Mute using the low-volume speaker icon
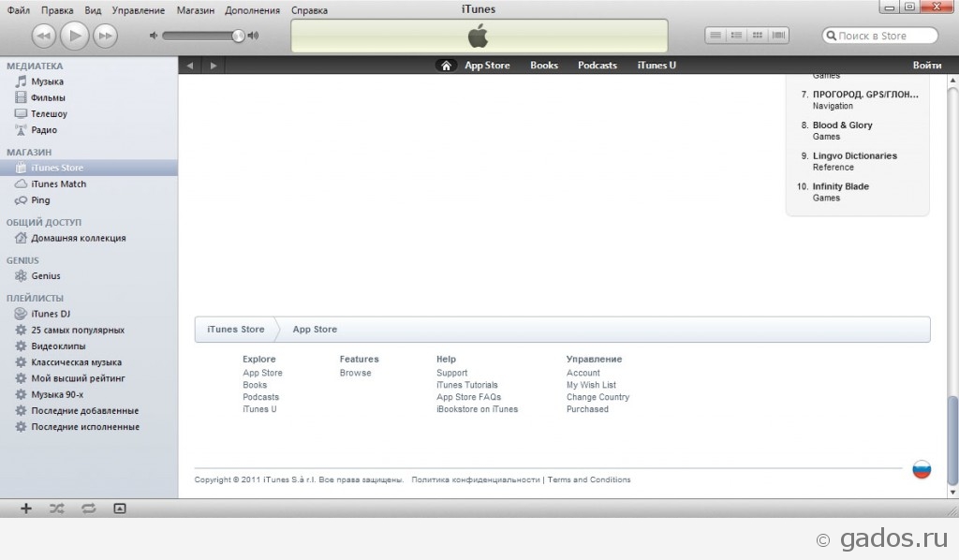Screen dimensions: 959x560 154,37
